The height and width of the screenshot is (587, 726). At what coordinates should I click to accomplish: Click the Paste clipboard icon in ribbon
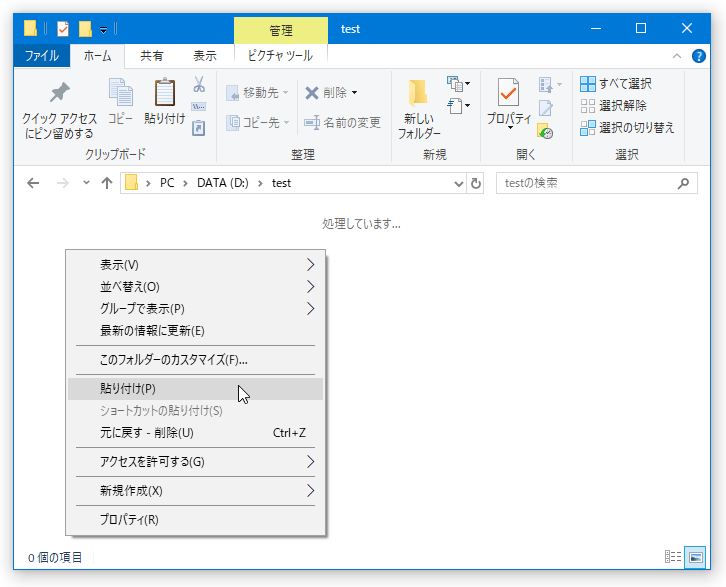164,92
